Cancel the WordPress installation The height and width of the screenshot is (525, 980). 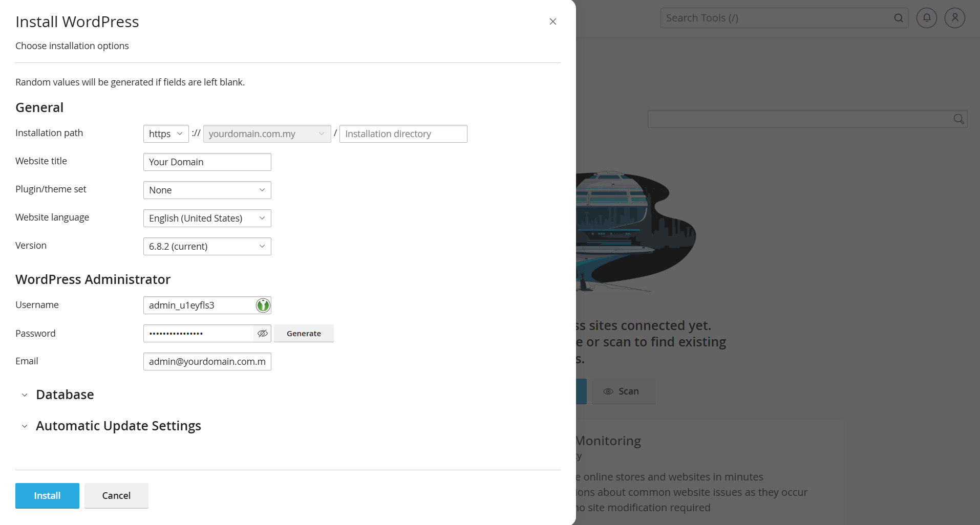[116, 495]
